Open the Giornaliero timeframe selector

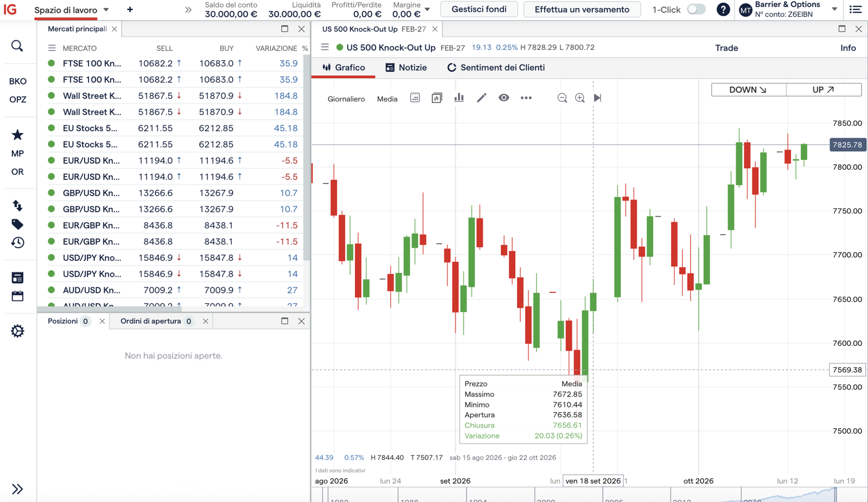pyautogui.click(x=346, y=99)
